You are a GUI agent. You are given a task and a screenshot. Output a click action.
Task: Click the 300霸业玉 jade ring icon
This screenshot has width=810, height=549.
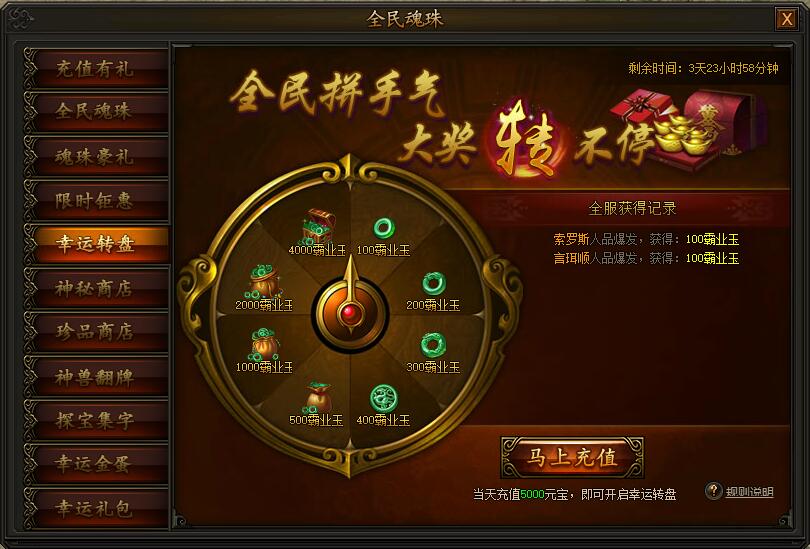[x=433, y=344]
